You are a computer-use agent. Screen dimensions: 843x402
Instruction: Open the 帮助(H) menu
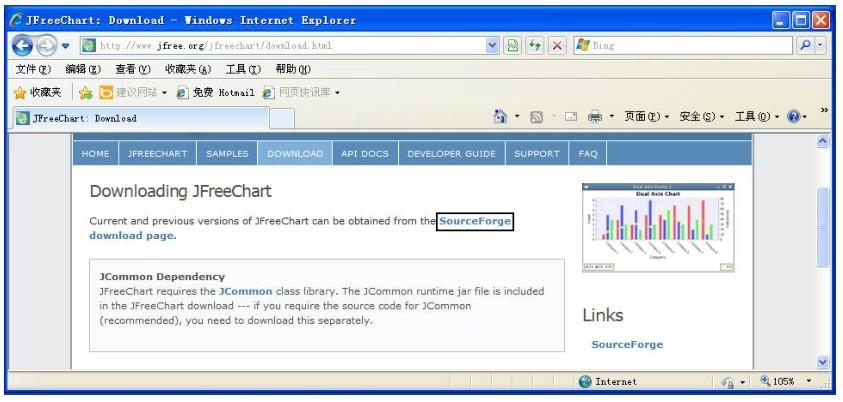click(293, 69)
